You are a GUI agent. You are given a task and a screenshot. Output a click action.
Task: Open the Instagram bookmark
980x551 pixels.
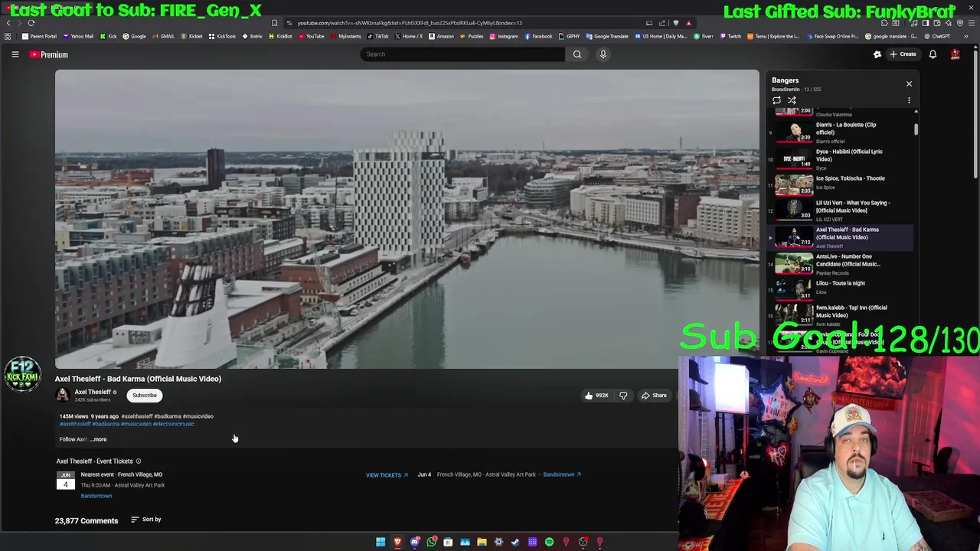click(504, 36)
